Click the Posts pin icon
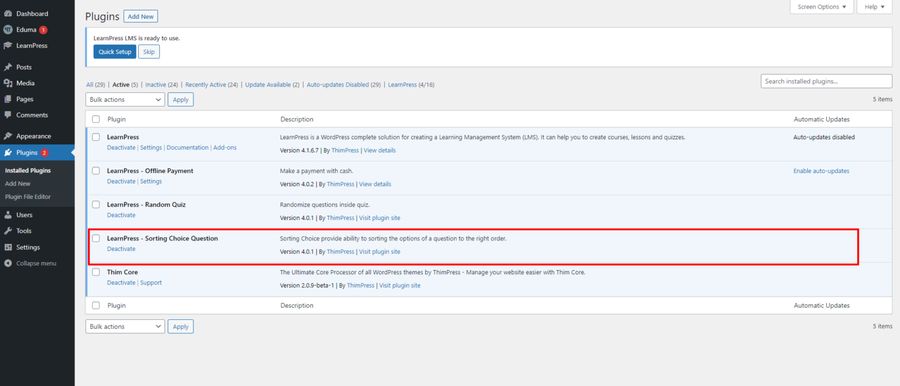 pos(8,67)
